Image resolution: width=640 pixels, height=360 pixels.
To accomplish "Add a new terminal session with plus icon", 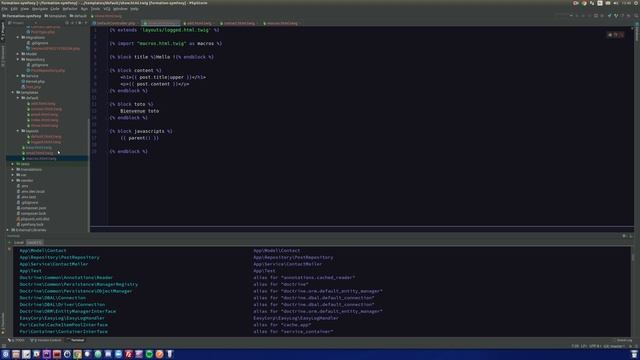I will [9, 242].
